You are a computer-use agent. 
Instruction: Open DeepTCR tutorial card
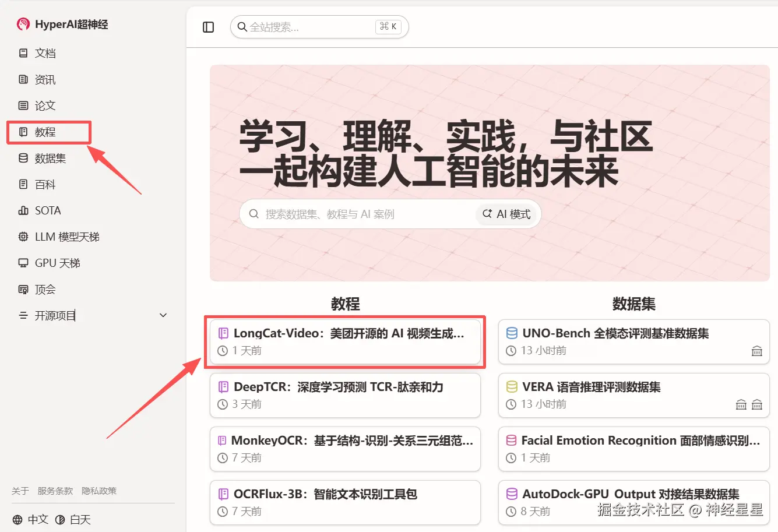(345, 395)
